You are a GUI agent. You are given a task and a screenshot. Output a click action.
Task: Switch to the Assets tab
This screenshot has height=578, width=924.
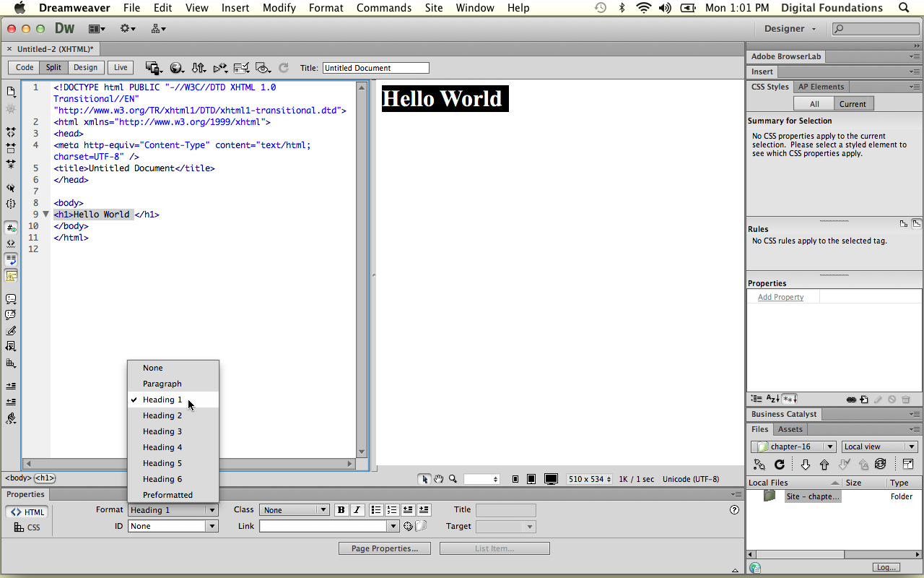tap(790, 428)
